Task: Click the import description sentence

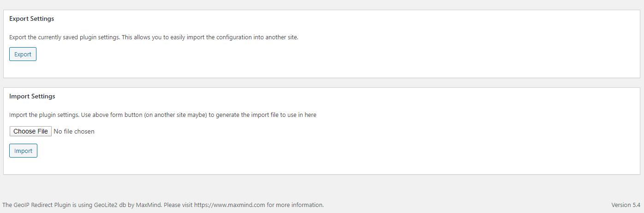Action: point(163,115)
